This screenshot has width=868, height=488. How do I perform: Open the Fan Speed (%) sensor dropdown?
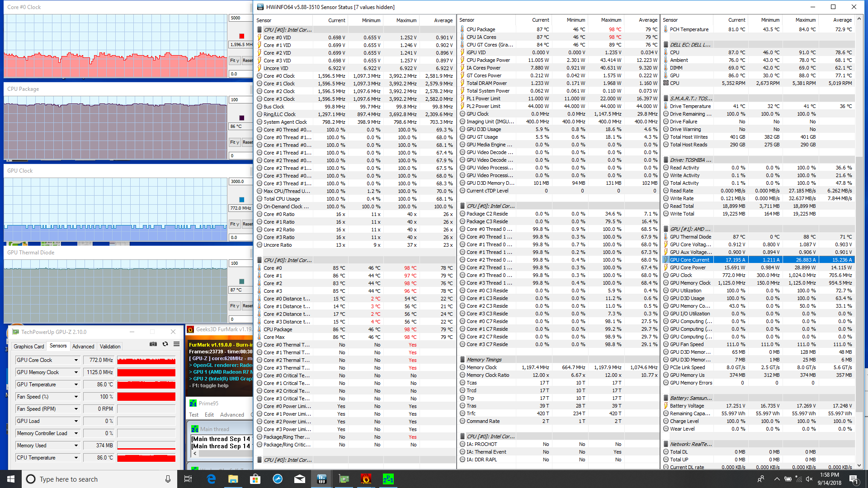[76, 397]
